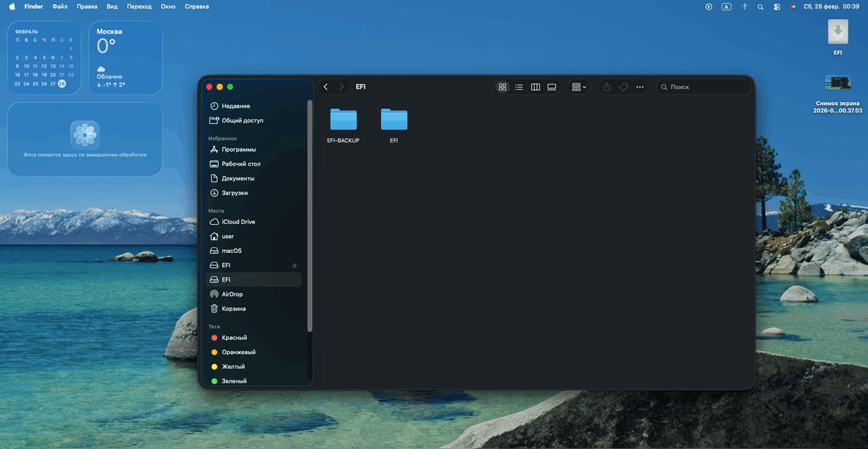Screen dimensions: 868x449
Task: Go back with the left chevron button
Action: [326, 87]
